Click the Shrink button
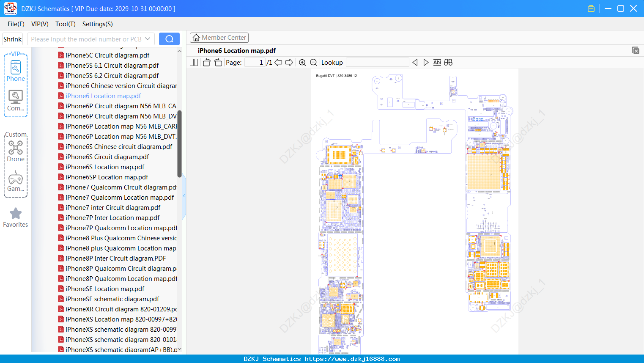 (x=13, y=39)
